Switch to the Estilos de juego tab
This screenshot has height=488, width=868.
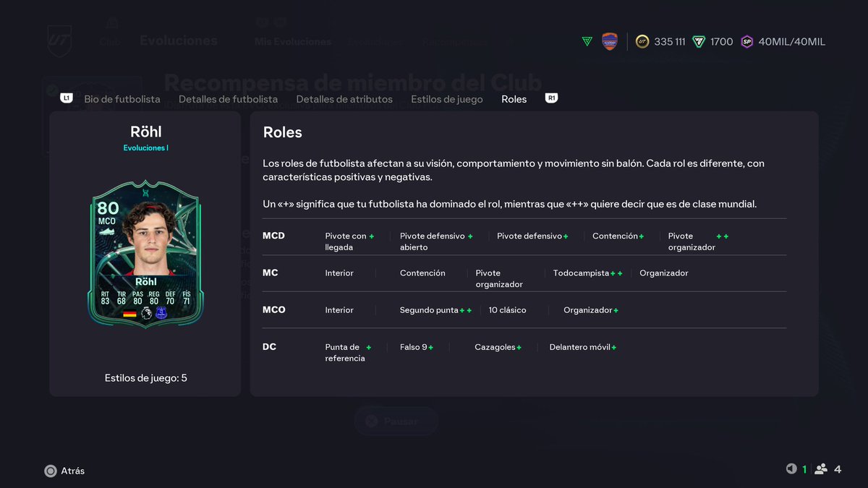tap(447, 99)
